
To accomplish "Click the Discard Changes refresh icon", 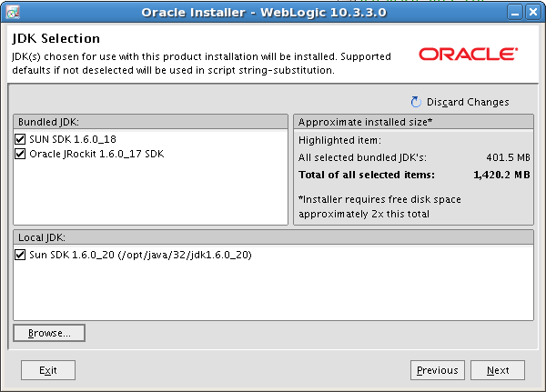I will [416, 102].
